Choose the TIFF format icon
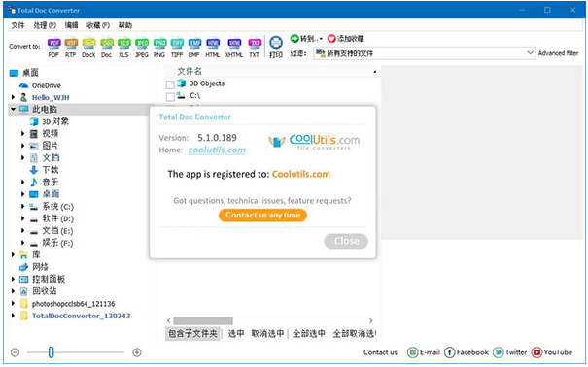Viewport: 588px width, 367px height. pos(177,44)
